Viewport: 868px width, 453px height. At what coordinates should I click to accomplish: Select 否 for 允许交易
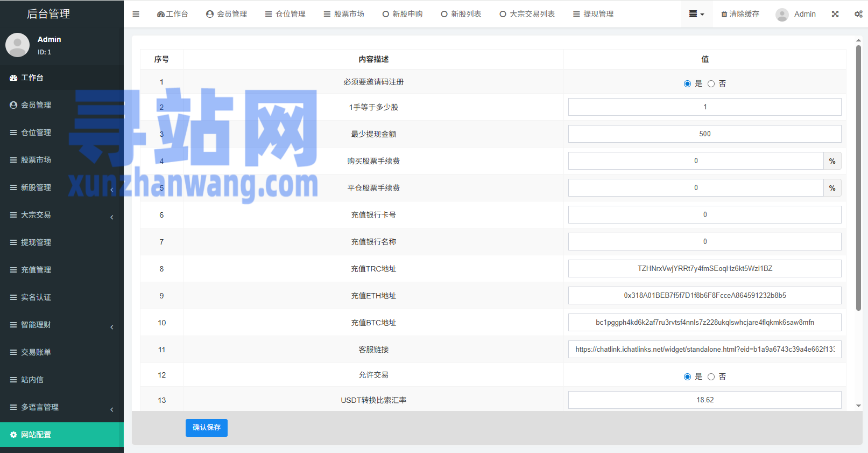711,377
